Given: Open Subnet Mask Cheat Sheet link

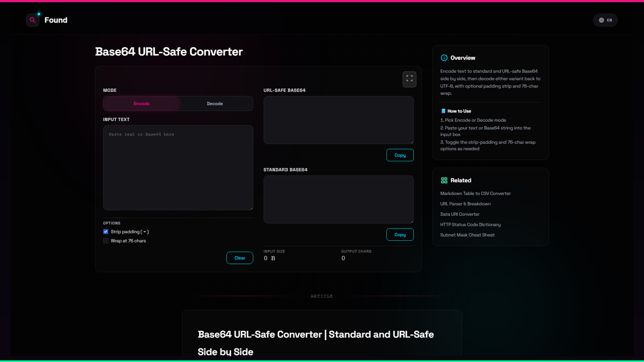Looking at the screenshot, I should pyautogui.click(x=467, y=235).
